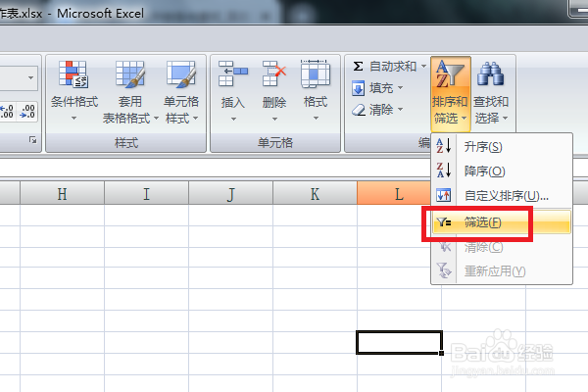Click the 查找和选择 binoculars icon
The height and width of the screenshot is (392, 588).
pyautogui.click(x=490, y=73)
